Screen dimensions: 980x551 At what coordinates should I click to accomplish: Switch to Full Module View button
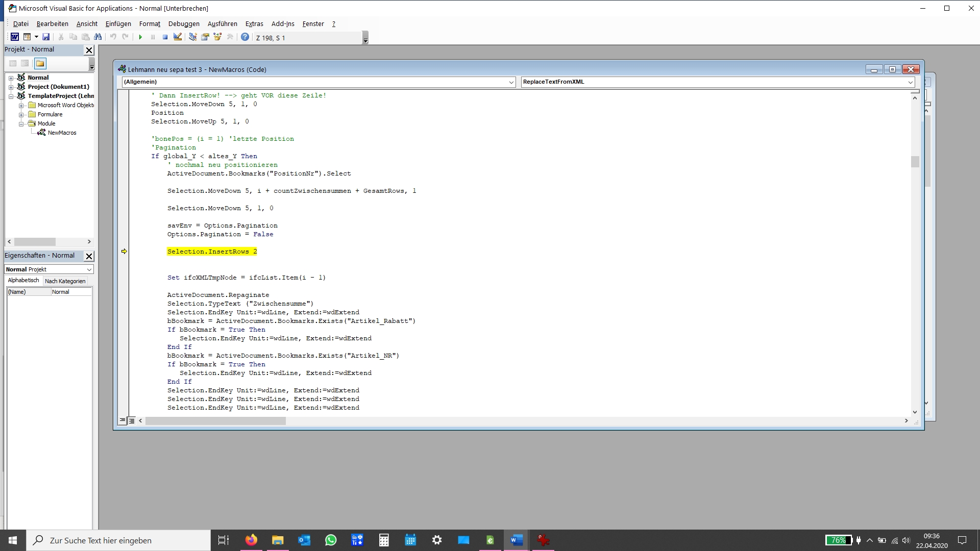pos(132,421)
